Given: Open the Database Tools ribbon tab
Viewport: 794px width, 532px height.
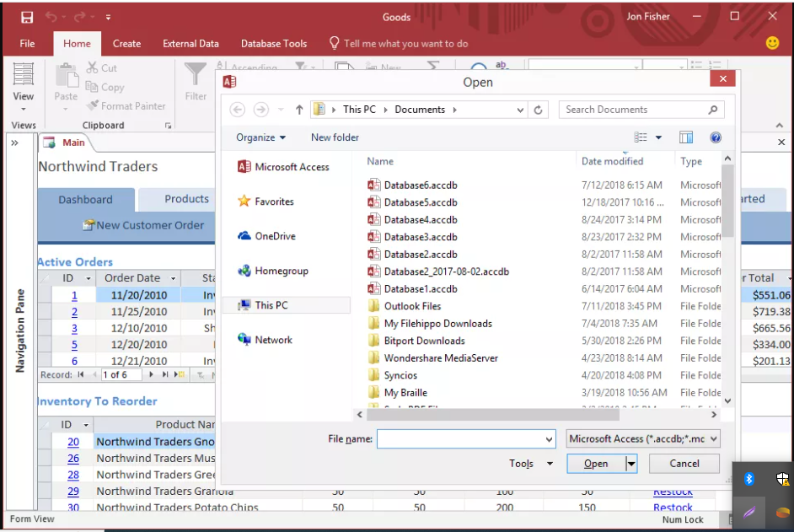Looking at the screenshot, I should coord(274,44).
